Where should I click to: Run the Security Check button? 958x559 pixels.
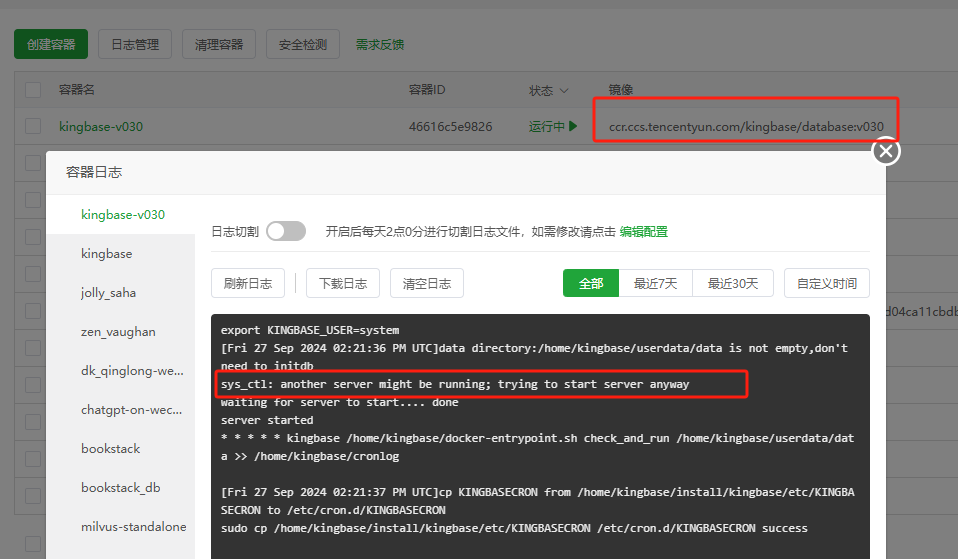pyautogui.click(x=302, y=44)
